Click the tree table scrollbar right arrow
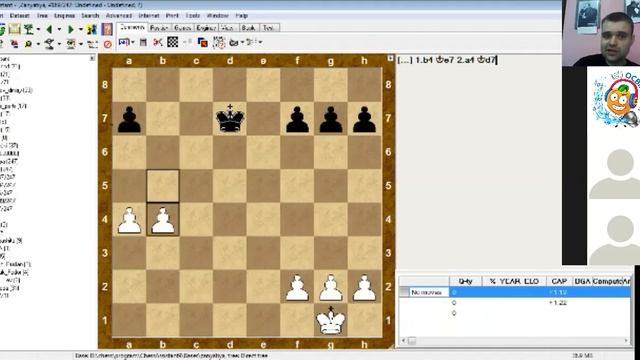The width and height of the screenshot is (640, 360). click(x=626, y=340)
